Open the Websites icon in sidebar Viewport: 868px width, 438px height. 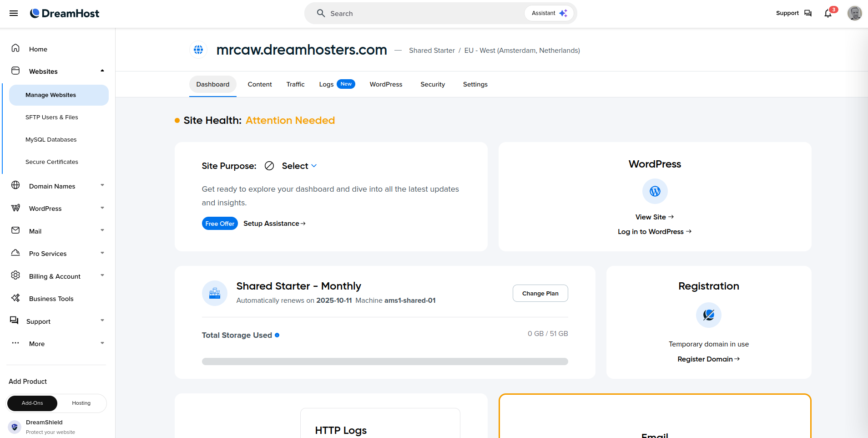point(15,71)
